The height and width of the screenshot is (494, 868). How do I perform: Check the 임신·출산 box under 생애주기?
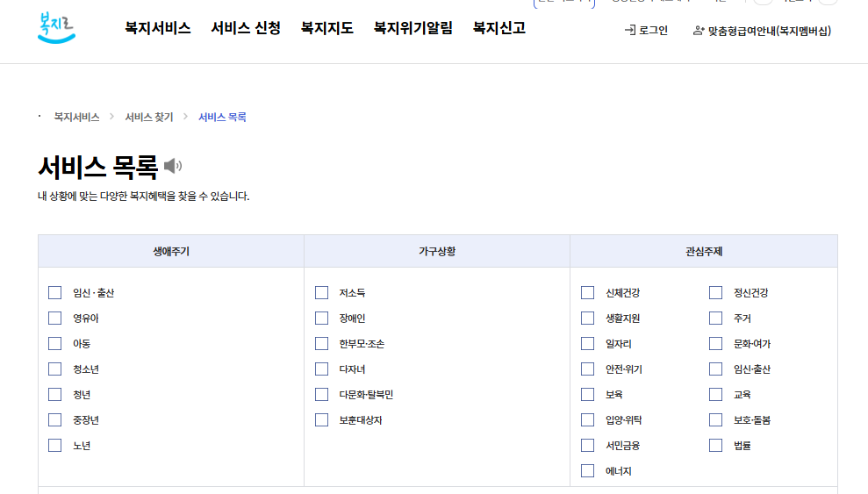click(x=55, y=293)
